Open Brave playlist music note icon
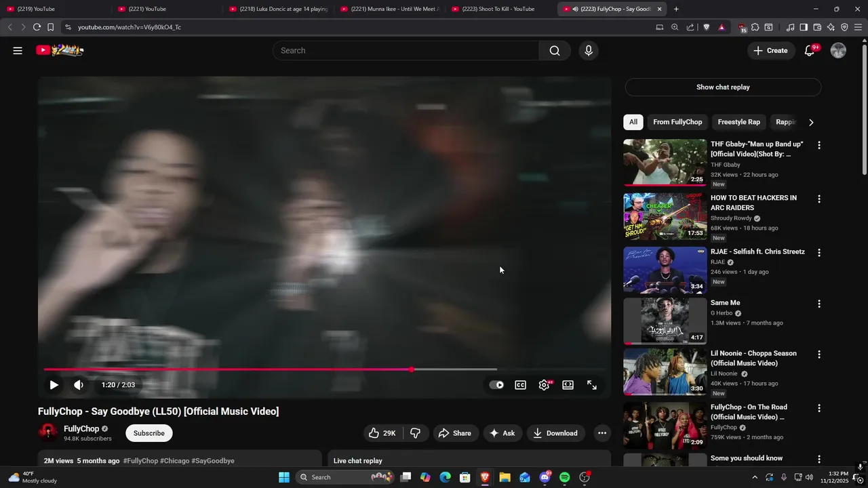Viewport: 868px width, 488px height. pos(790,27)
